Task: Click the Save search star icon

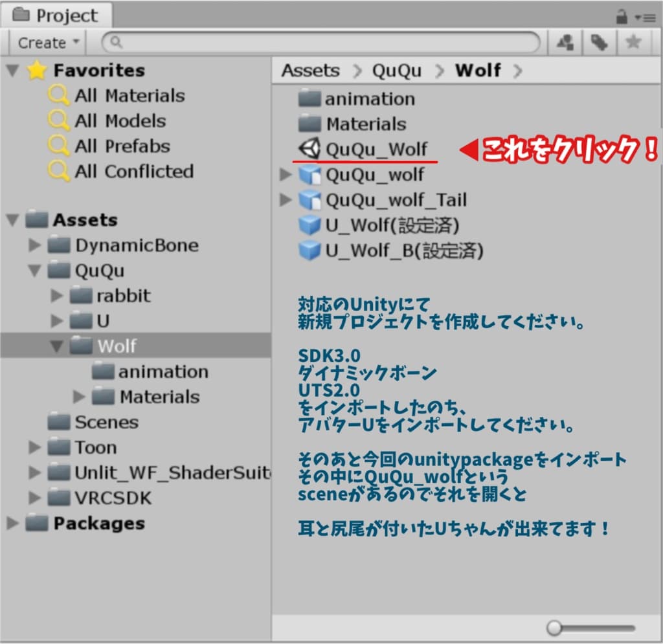Action: coord(633,42)
